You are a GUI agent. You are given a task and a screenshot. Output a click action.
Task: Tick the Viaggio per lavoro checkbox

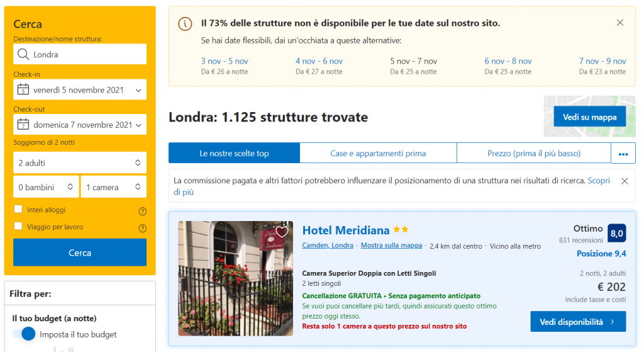point(18,227)
